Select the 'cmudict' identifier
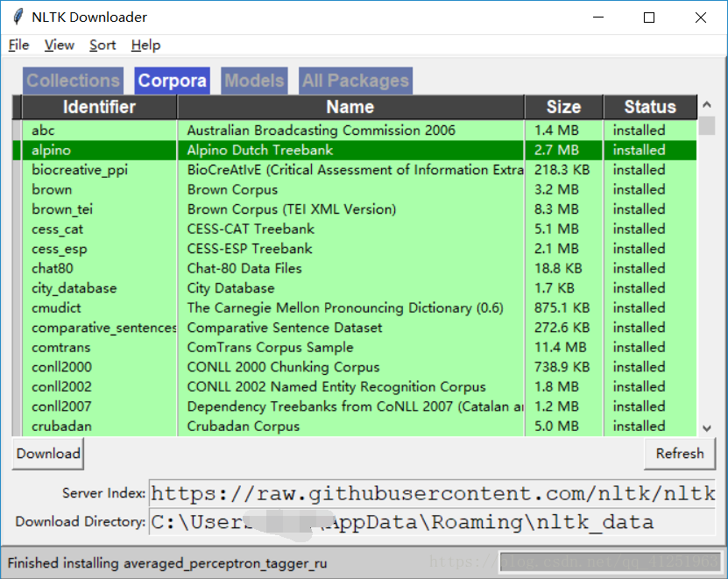The image size is (728, 579). click(56, 307)
